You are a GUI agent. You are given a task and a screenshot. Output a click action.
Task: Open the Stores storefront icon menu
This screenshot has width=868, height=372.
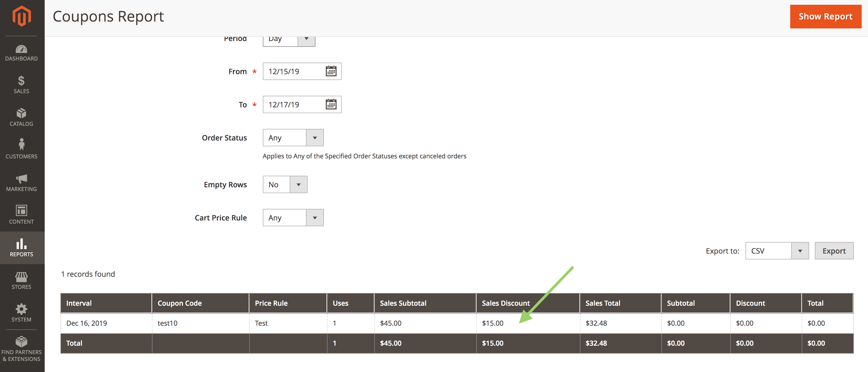click(22, 281)
